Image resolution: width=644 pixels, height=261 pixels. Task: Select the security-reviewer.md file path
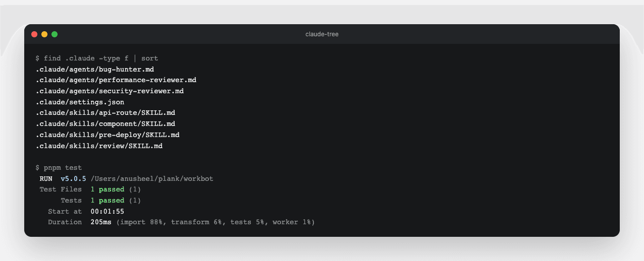pos(110,91)
